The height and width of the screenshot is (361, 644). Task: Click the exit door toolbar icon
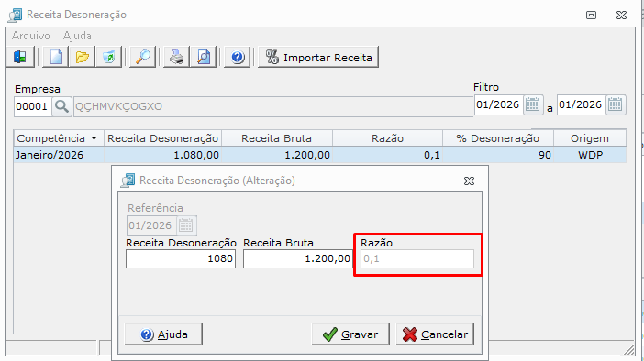click(19, 57)
